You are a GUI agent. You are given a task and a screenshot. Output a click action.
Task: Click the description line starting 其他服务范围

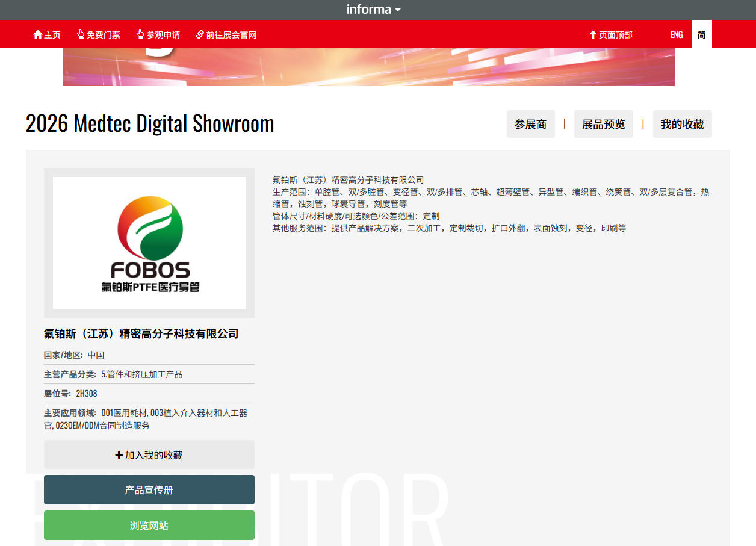(449, 228)
